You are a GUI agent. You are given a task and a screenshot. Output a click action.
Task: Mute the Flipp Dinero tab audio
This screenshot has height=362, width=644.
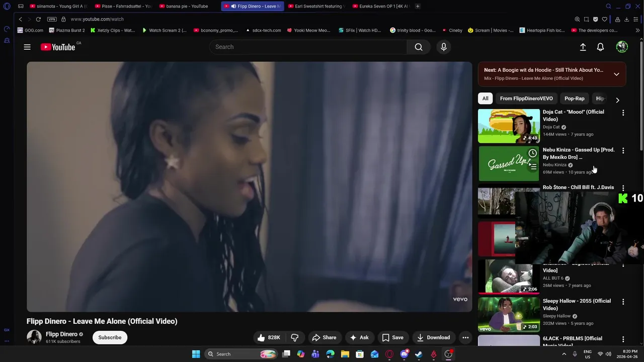233,6
